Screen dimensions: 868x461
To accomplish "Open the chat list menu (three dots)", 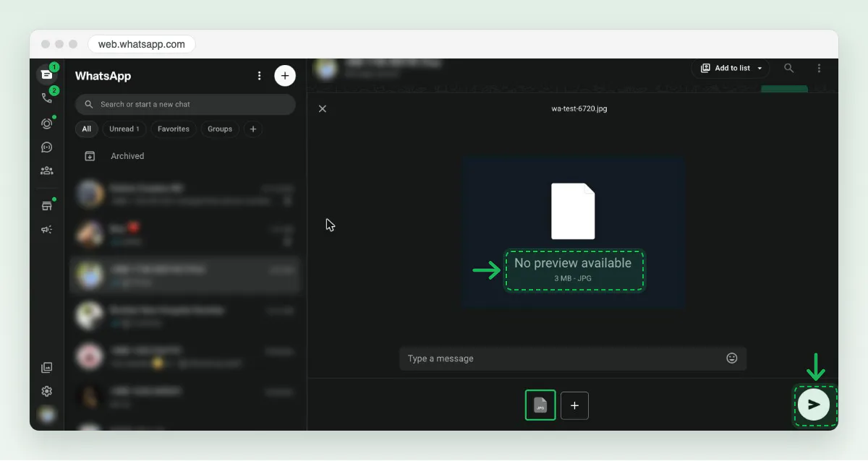I will click(x=260, y=76).
